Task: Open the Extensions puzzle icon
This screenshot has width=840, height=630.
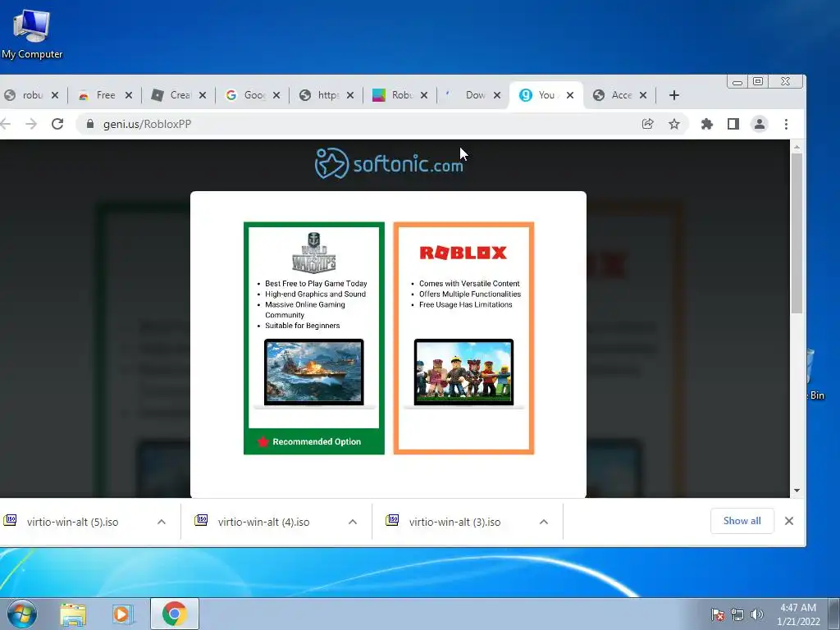Action: 706,124
